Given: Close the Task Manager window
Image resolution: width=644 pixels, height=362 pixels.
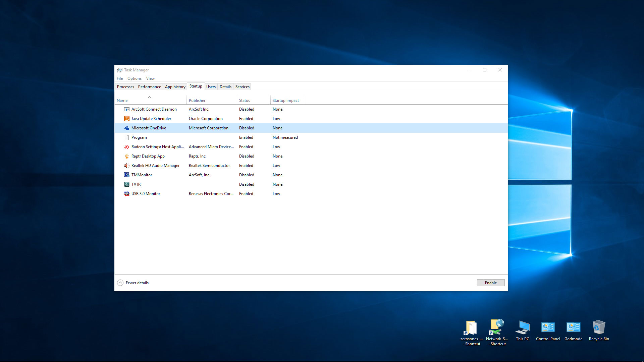Looking at the screenshot, I should [x=500, y=70].
